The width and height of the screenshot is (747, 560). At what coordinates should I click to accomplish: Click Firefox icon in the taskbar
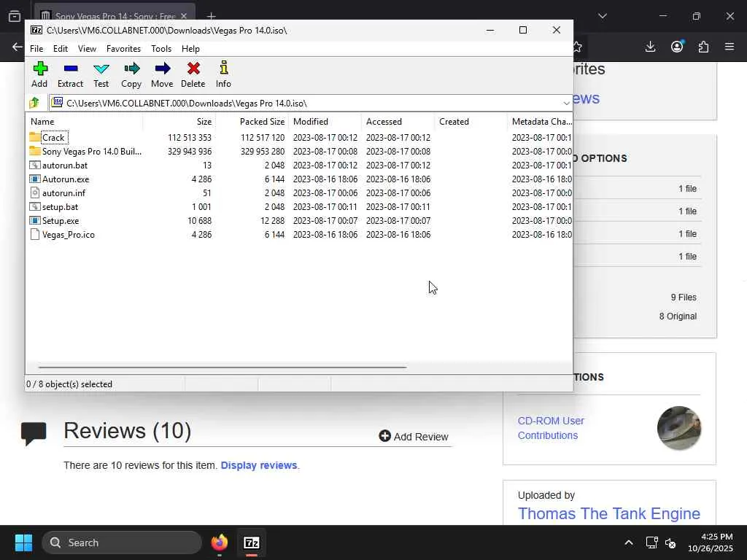pyautogui.click(x=220, y=542)
